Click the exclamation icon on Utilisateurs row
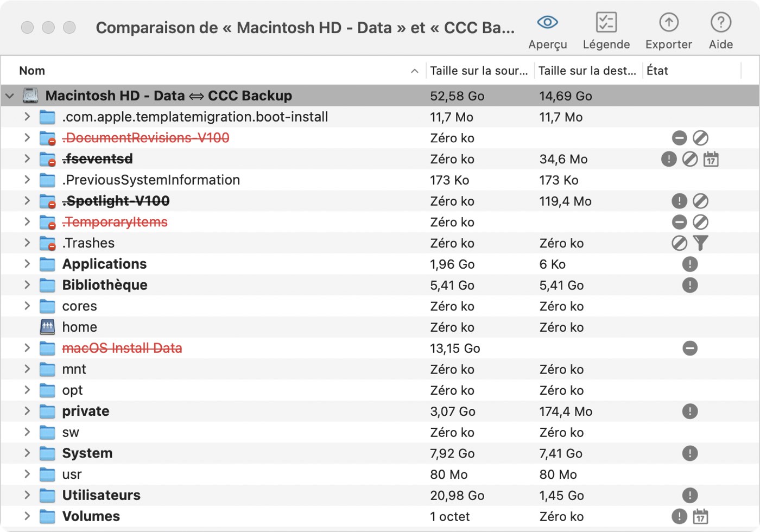 pos(690,495)
